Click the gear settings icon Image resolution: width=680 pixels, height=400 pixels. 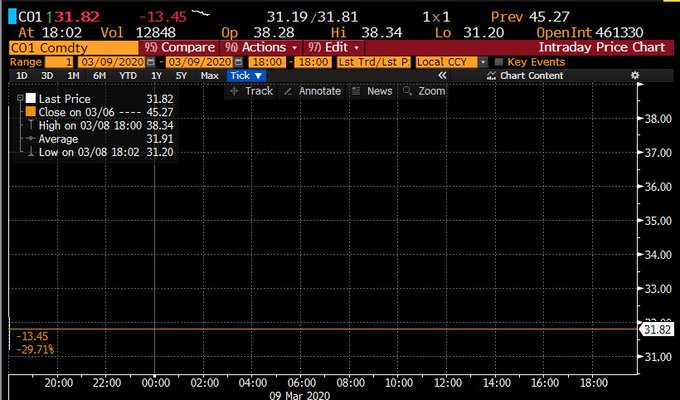coord(634,75)
